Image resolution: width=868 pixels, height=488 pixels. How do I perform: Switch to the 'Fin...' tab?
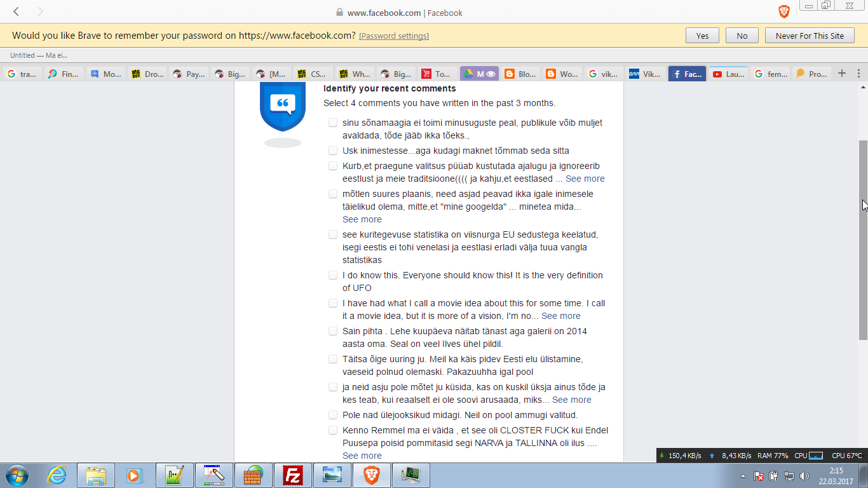pos(64,74)
